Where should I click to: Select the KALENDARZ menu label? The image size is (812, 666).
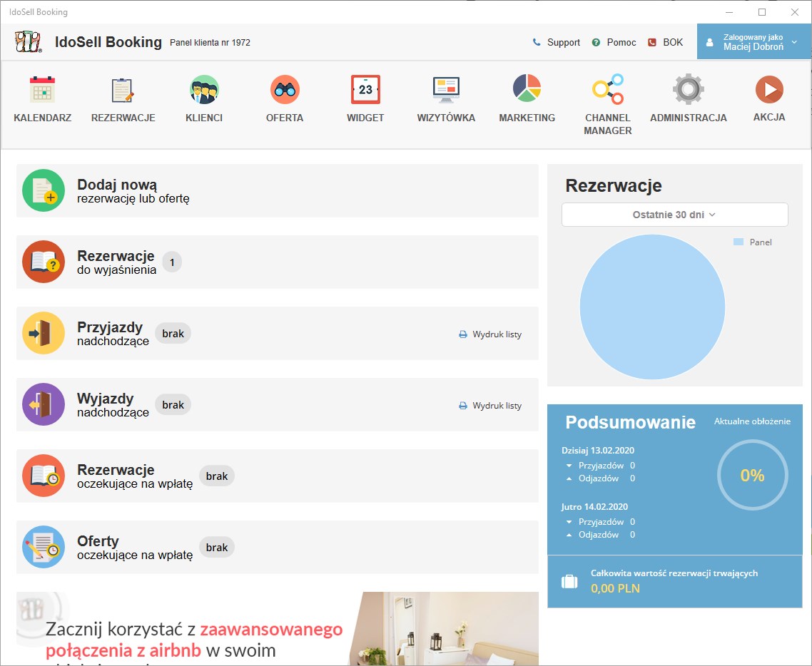[x=43, y=118]
